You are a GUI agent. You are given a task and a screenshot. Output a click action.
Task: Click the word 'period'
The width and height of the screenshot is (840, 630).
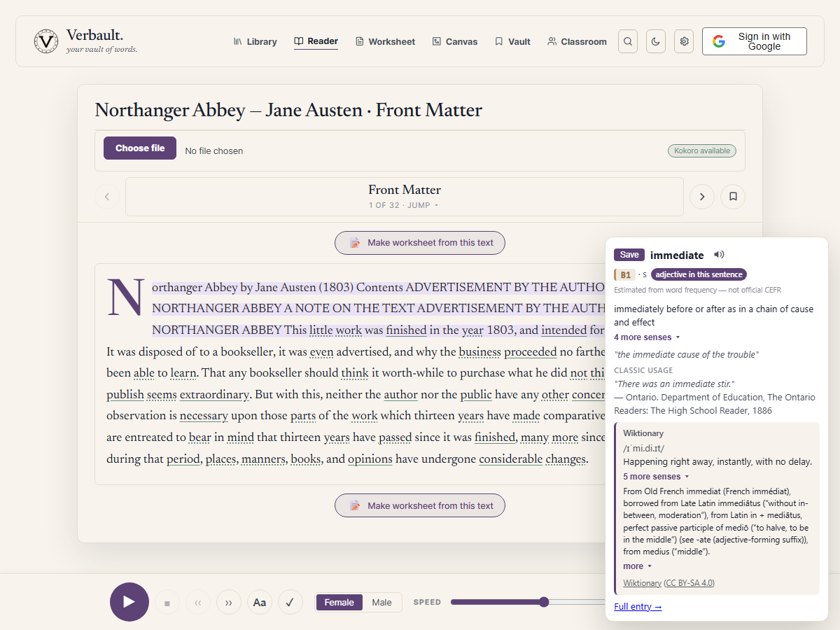(x=183, y=459)
